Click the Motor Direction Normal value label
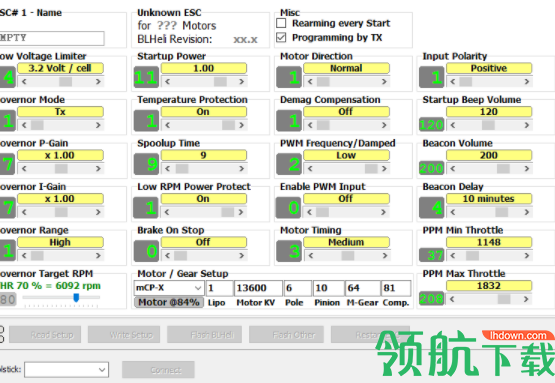The height and width of the screenshot is (383, 555). click(x=346, y=68)
